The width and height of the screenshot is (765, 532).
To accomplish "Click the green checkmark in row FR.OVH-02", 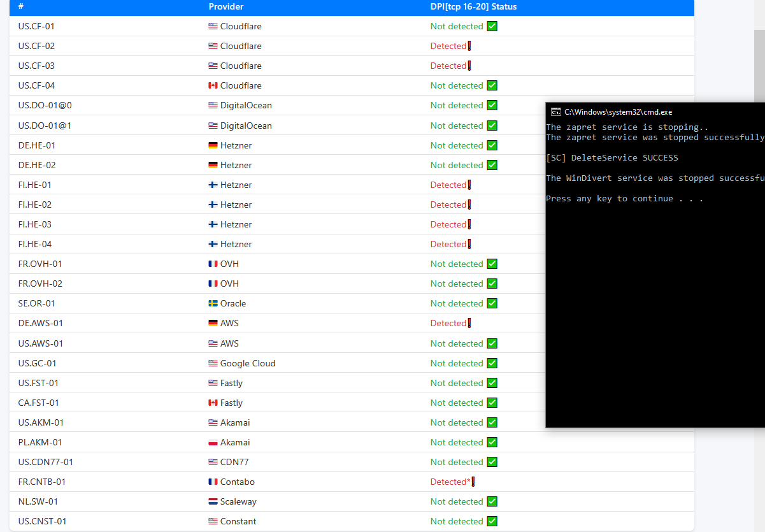I will tap(492, 284).
